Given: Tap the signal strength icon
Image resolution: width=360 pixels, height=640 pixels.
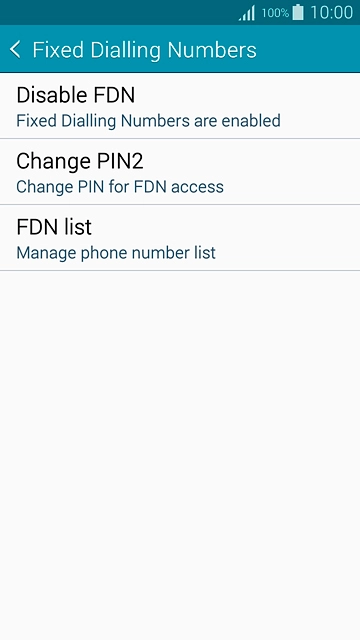Looking at the screenshot, I should click(247, 13).
